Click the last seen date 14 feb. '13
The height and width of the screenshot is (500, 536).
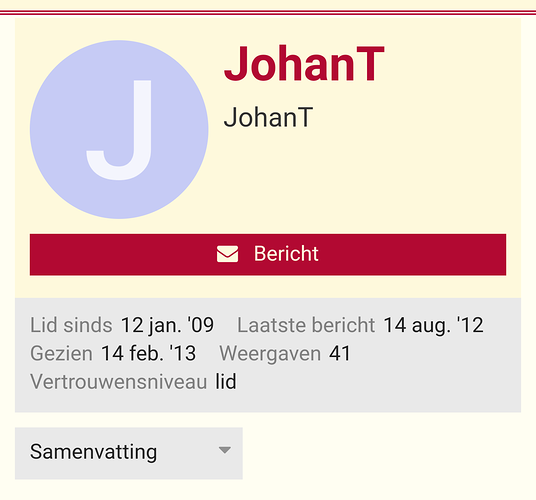tap(149, 353)
